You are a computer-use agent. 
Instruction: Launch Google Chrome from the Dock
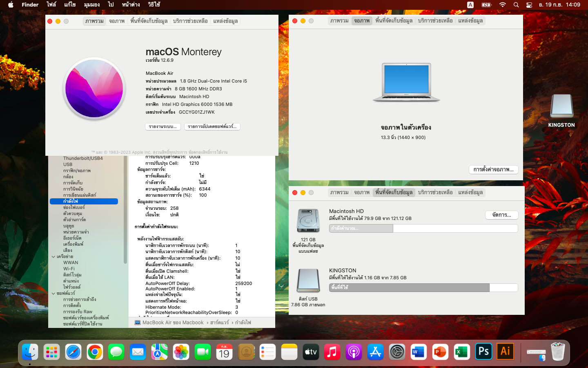[95, 352]
